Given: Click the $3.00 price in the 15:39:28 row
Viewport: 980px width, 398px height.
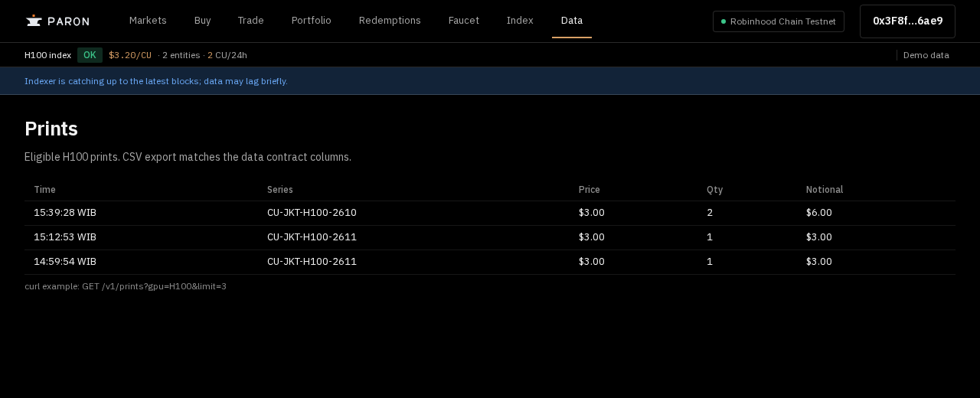Looking at the screenshot, I should tap(592, 213).
